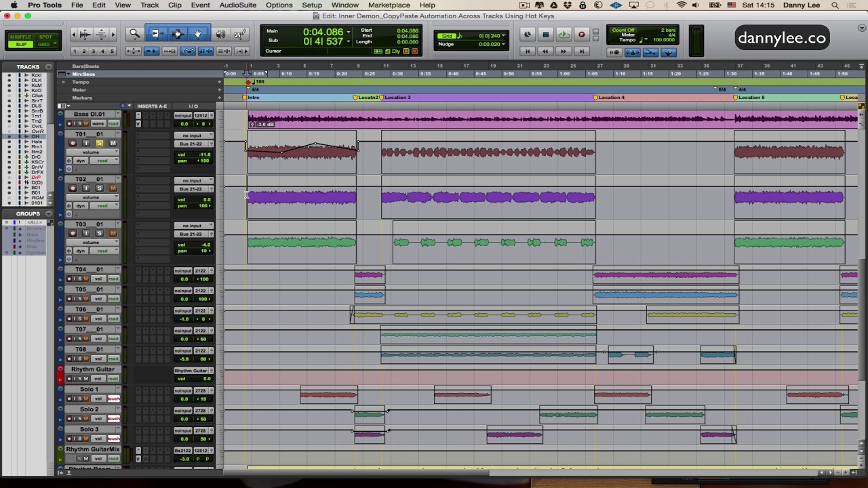Screen dimensions: 868x488
Task: Recall zoom preset 5
Action: click(x=113, y=51)
